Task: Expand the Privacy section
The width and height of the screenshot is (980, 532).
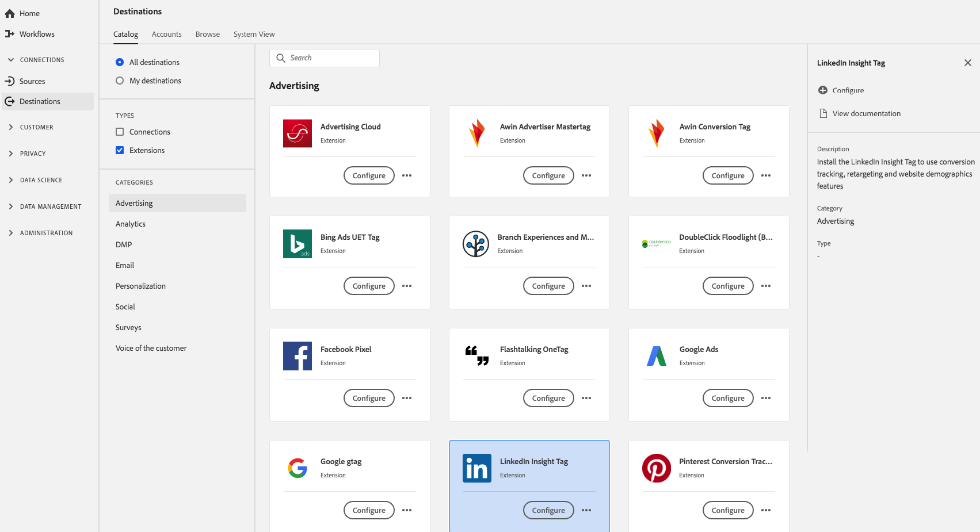Action: point(11,154)
